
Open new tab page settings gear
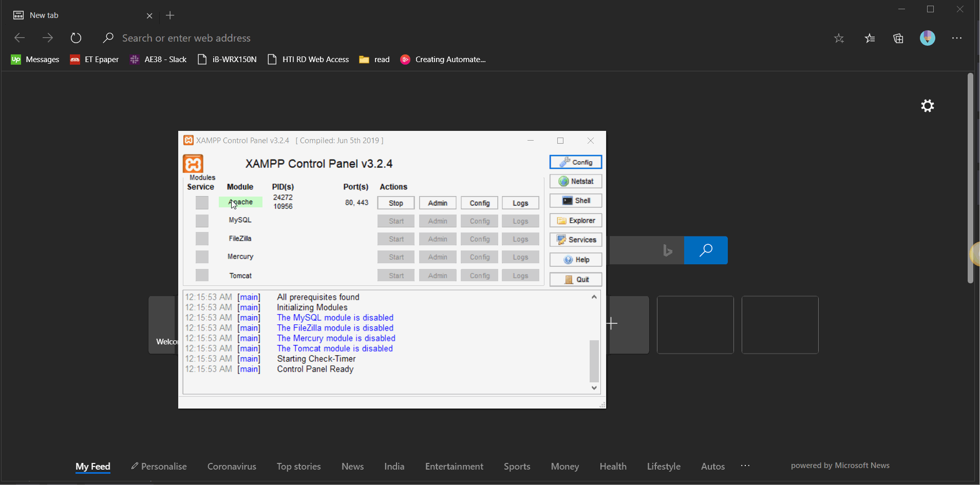[x=928, y=106]
